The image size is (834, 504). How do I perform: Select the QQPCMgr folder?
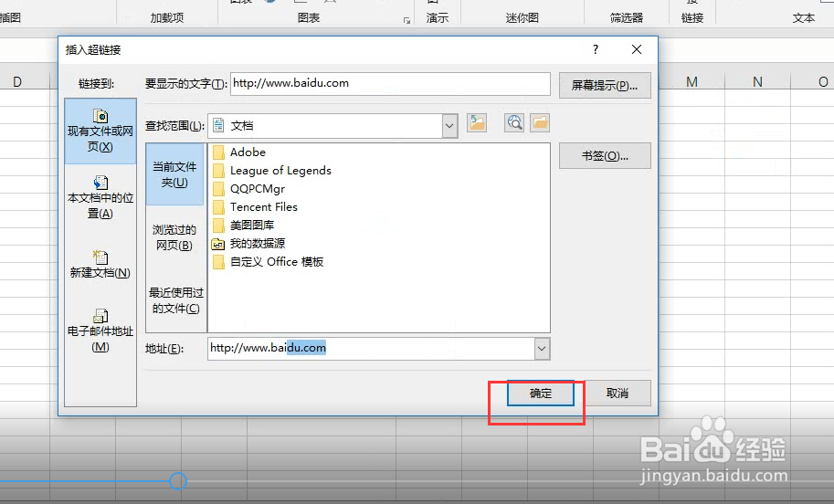(248, 189)
